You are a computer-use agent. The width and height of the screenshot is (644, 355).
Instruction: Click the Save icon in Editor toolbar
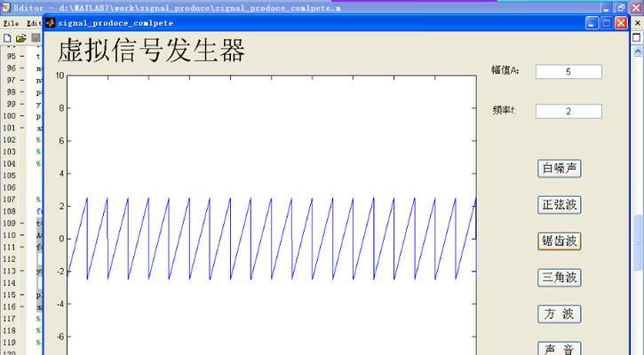[x=36, y=38]
